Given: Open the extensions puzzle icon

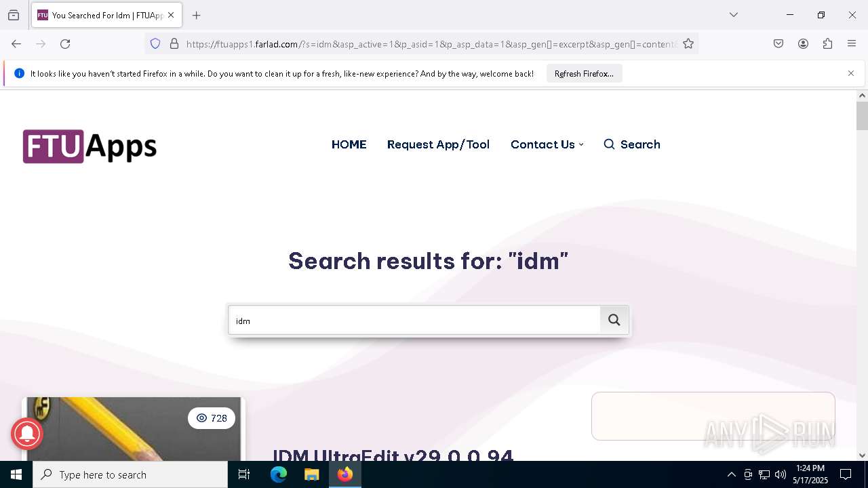Looking at the screenshot, I should (x=827, y=44).
